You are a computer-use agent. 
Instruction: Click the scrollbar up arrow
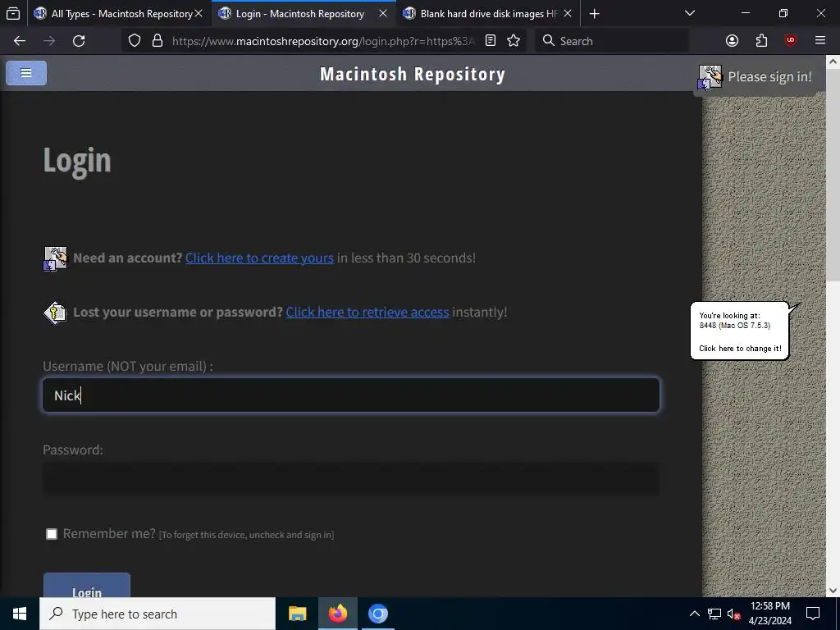[833, 62]
